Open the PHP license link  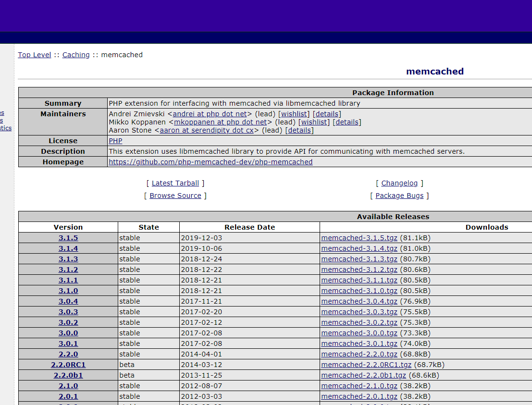(115, 141)
